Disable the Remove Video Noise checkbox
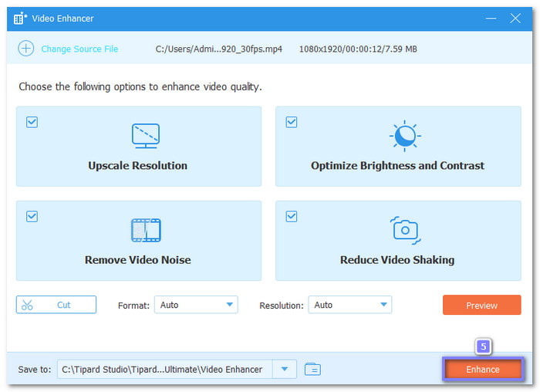This screenshot has height=392, width=540. (32, 217)
